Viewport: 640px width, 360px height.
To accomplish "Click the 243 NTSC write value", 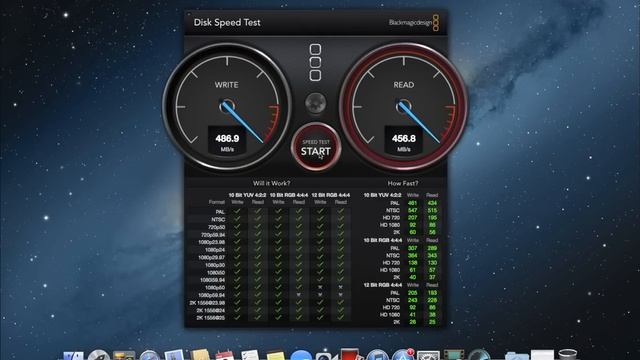I will pos(413,300).
